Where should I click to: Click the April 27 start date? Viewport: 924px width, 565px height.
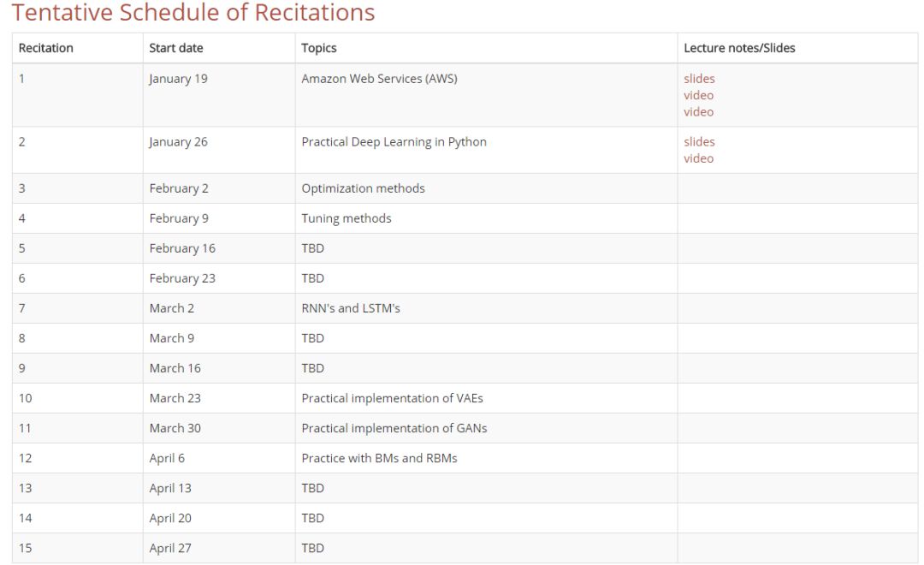pyautogui.click(x=170, y=548)
